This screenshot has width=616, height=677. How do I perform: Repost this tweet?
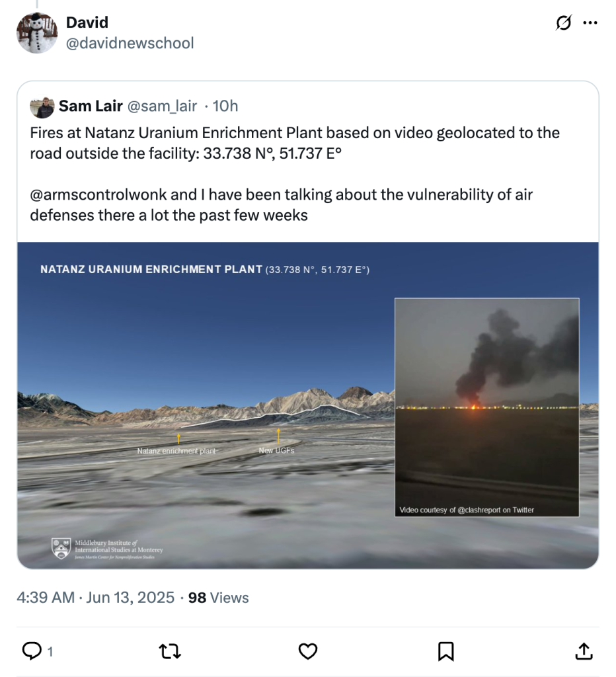point(171,652)
